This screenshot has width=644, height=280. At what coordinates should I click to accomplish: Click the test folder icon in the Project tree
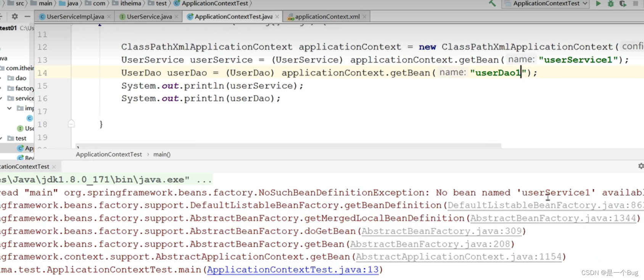(11, 138)
